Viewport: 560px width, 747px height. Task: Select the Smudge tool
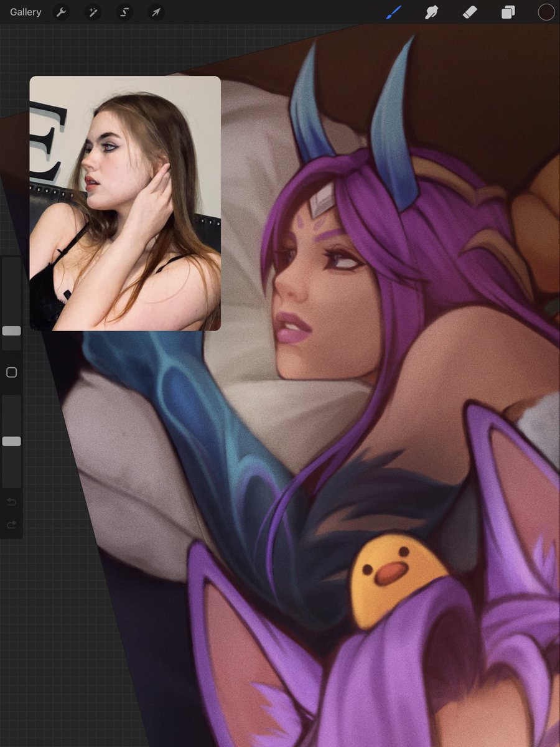pos(431,12)
